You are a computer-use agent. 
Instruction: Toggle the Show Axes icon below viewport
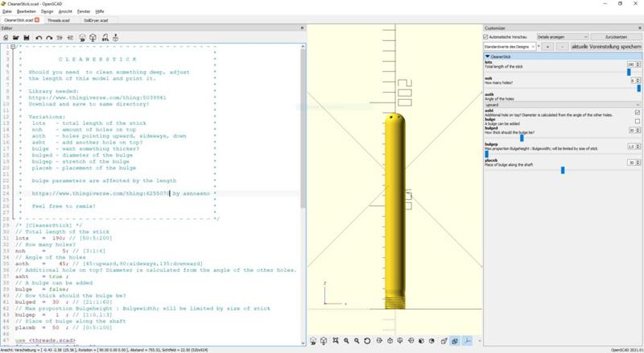[x=465, y=342]
